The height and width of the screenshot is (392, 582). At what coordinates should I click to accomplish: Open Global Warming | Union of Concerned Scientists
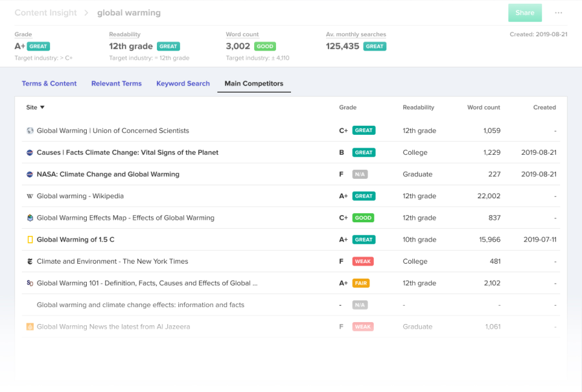(x=113, y=131)
